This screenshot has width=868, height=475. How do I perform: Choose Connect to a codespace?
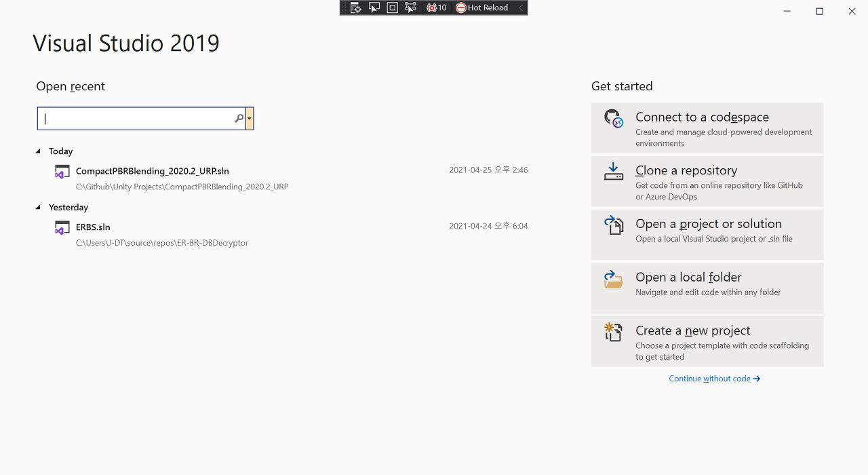pyautogui.click(x=707, y=128)
